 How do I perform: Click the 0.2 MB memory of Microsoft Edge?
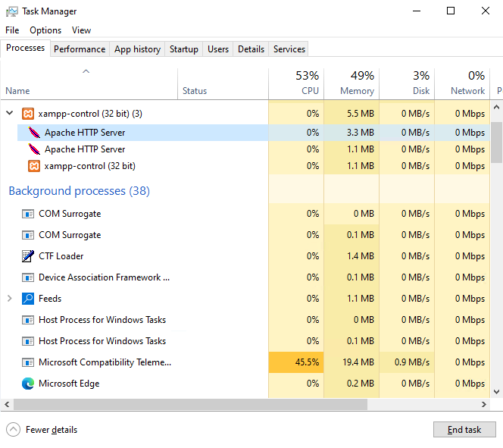[x=351, y=384]
